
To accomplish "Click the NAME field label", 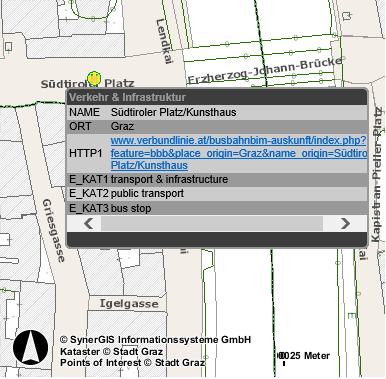I will [84, 112].
